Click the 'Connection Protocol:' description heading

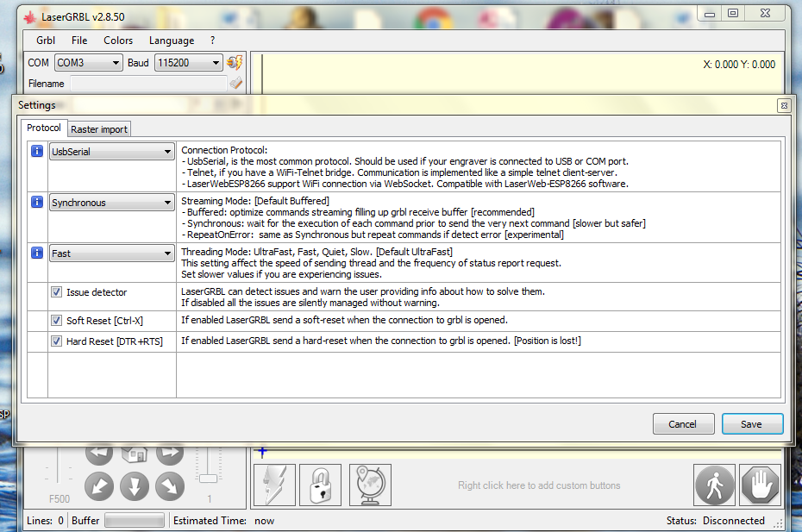tap(224, 150)
